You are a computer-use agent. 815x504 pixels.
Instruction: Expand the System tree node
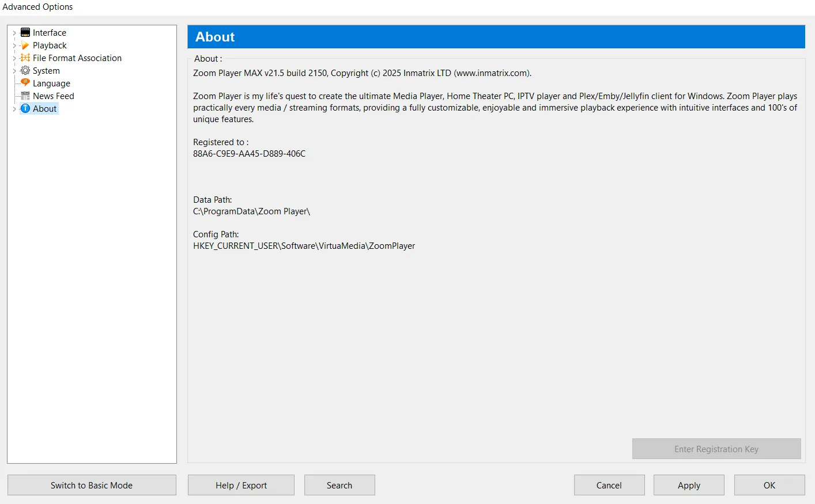tap(14, 71)
